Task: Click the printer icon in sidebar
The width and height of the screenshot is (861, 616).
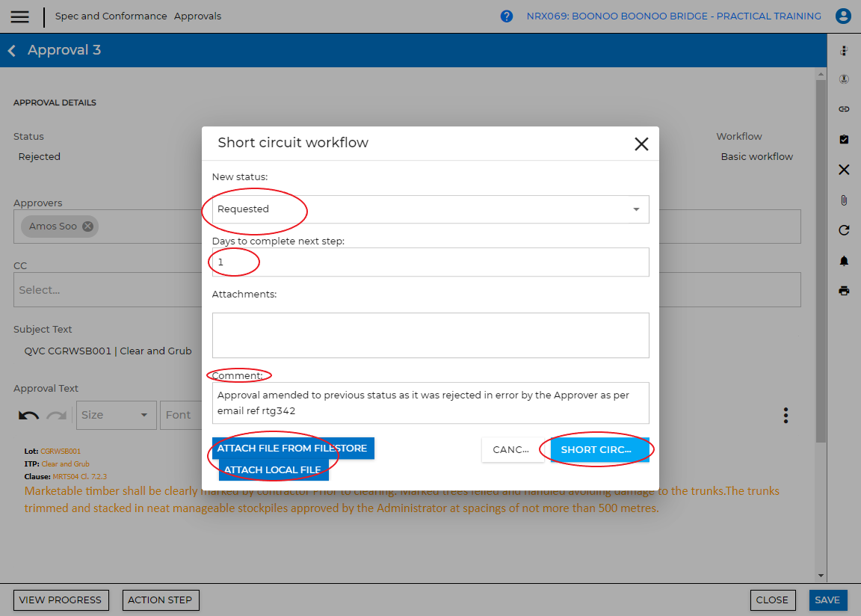Action: 844,291
